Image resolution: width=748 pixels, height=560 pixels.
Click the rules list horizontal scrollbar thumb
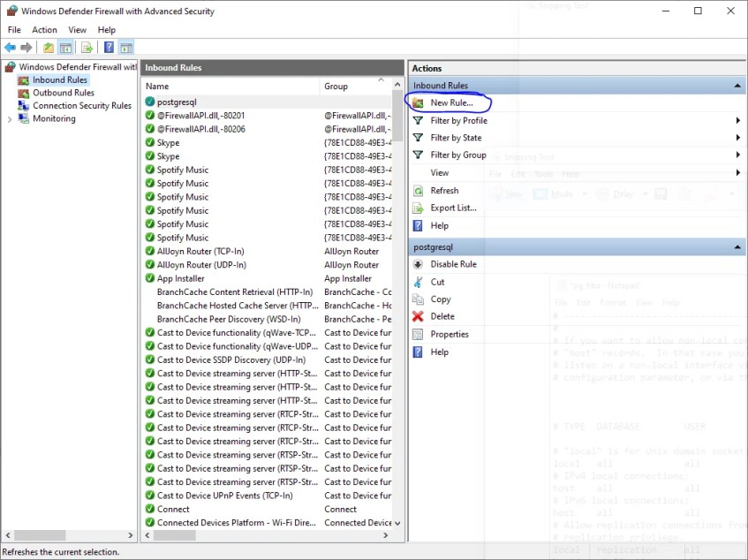[x=175, y=535]
